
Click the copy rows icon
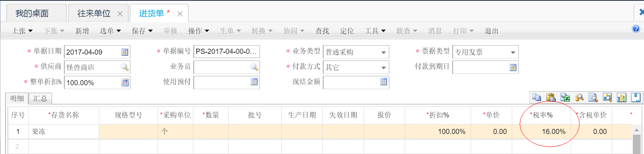537,97
